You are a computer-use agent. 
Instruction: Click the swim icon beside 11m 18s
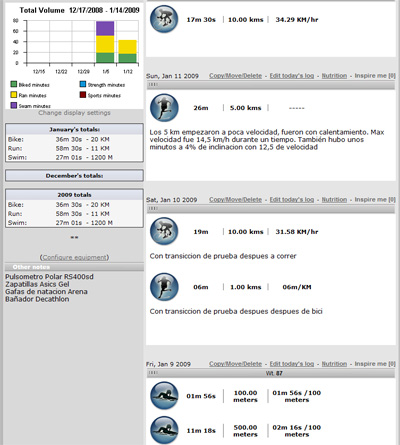(x=164, y=430)
